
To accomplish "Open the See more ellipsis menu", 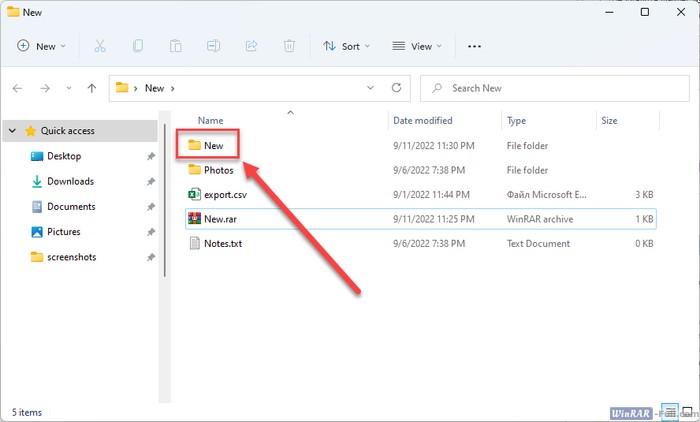I will click(x=475, y=46).
